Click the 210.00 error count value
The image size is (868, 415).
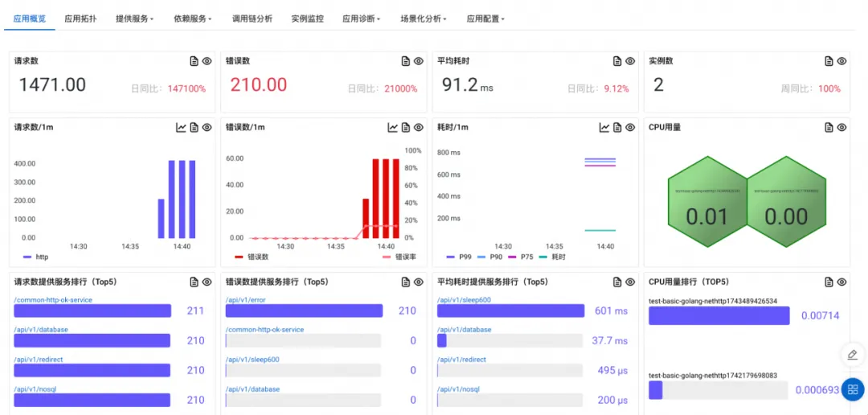pyautogui.click(x=259, y=84)
